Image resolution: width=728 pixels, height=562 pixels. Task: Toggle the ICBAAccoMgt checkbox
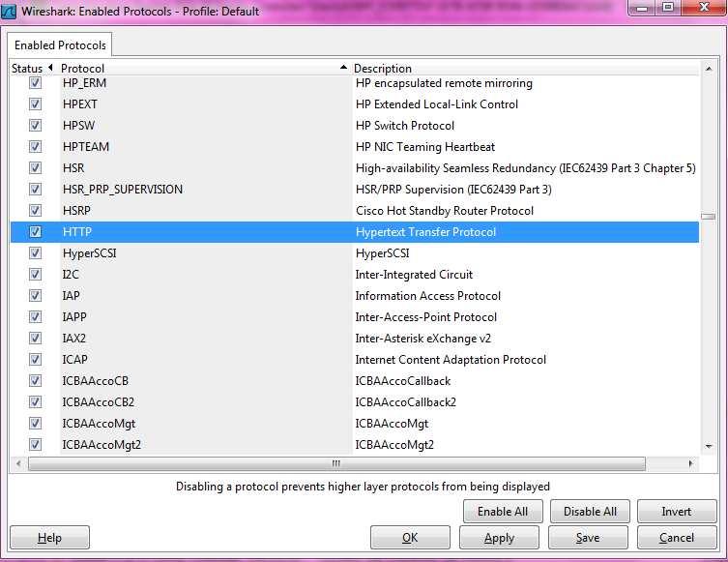pyautogui.click(x=35, y=423)
